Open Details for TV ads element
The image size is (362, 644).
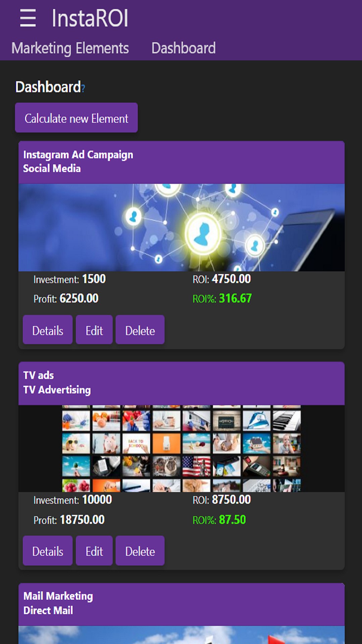pos(48,551)
